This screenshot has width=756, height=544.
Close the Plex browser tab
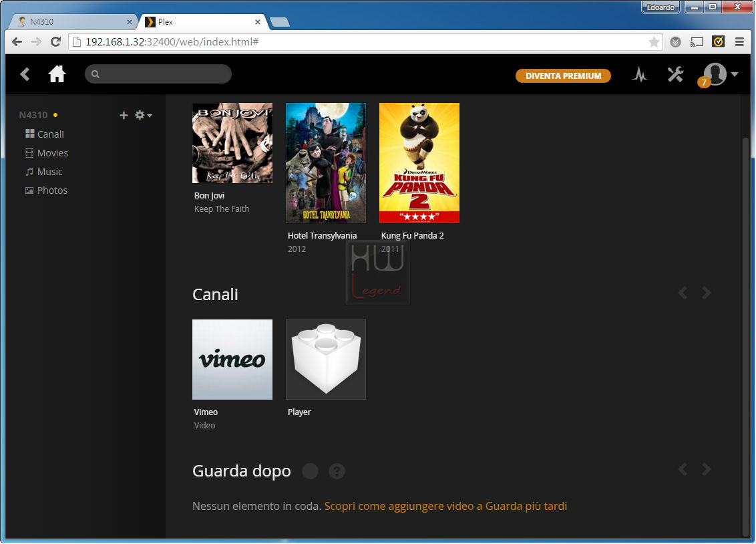click(x=258, y=21)
